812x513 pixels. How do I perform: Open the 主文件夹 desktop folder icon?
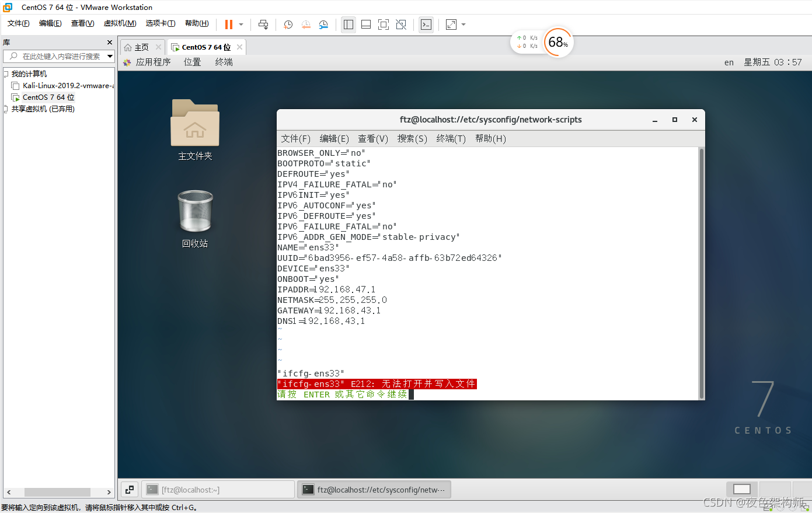(x=195, y=130)
